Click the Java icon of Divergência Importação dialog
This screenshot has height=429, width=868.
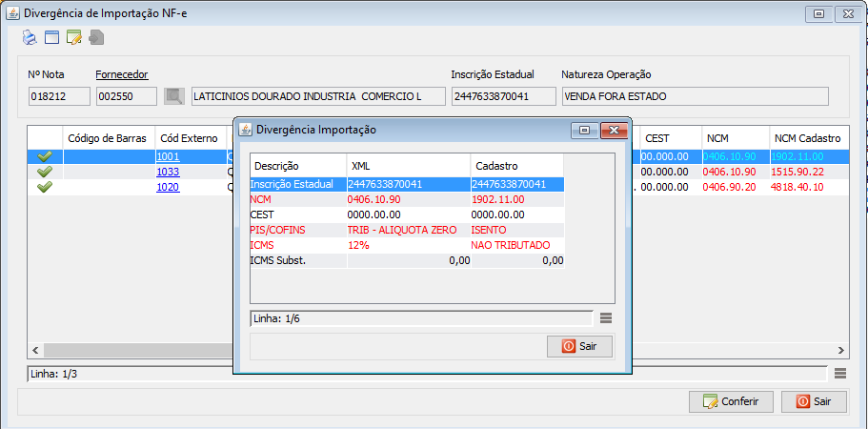coord(245,130)
